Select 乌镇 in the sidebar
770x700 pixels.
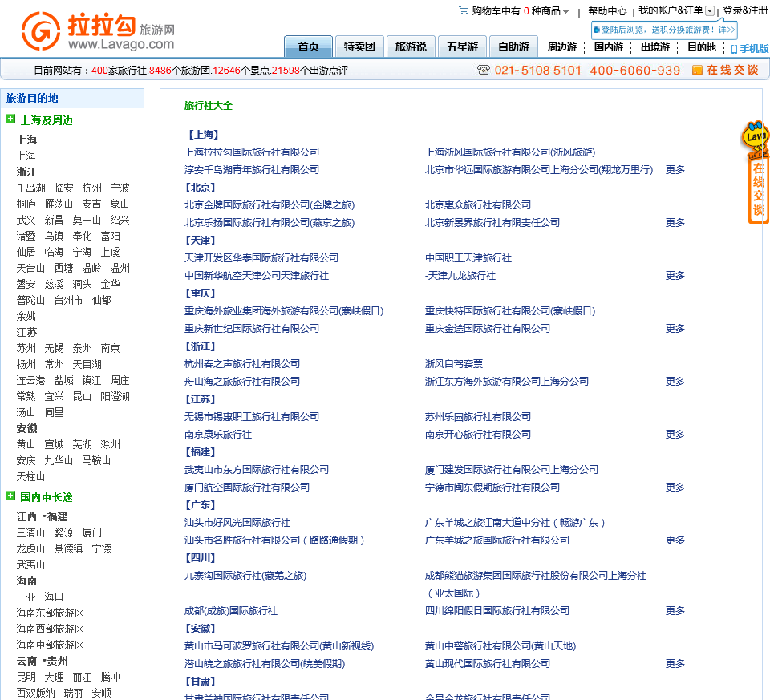point(54,236)
